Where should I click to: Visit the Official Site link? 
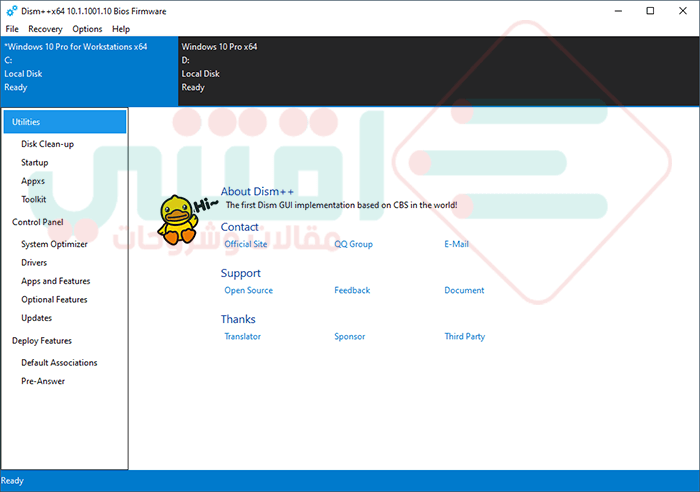click(x=246, y=244)
